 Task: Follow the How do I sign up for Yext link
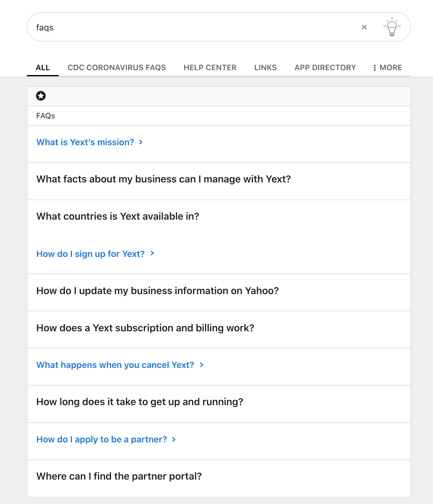(x=91, y=254)
